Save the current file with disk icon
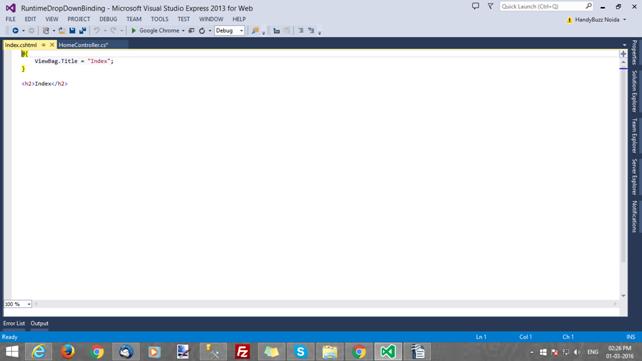The height and width of the screenshot is (361, 642). (72, 31)
